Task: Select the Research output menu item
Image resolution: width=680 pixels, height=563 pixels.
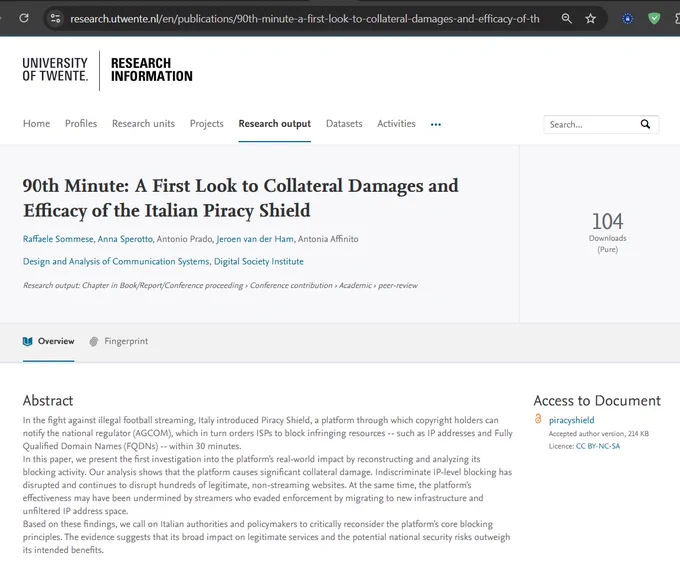Action: point(275,124)
